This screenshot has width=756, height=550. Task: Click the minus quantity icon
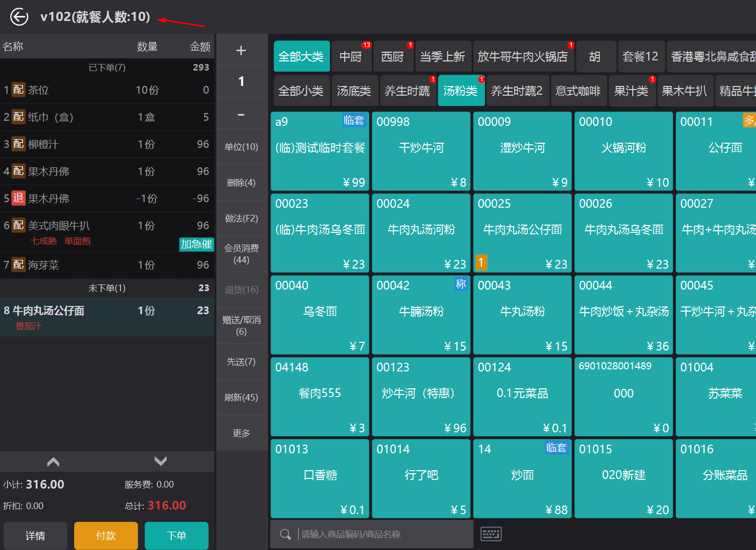click(x=241, y=115)
